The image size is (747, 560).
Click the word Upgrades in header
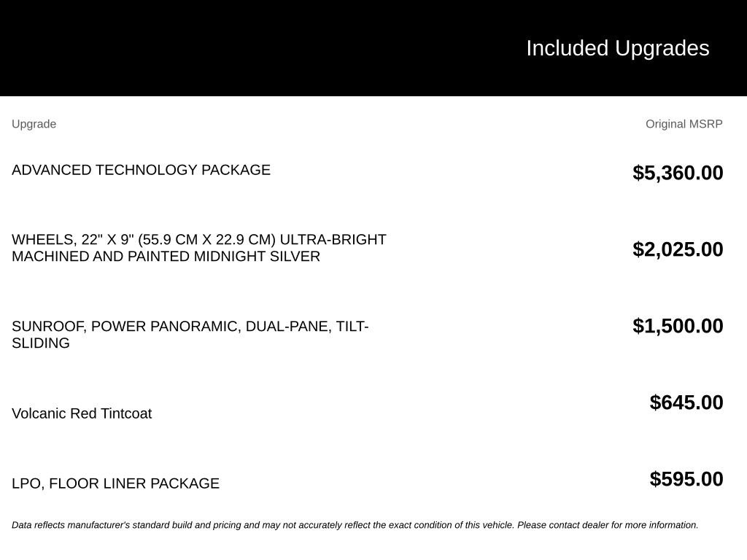[662, 48]
